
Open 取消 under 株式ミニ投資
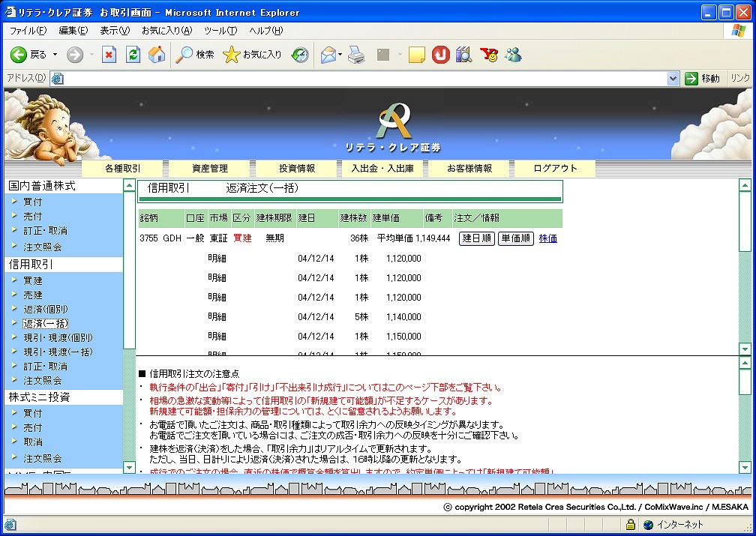(33, 442)
